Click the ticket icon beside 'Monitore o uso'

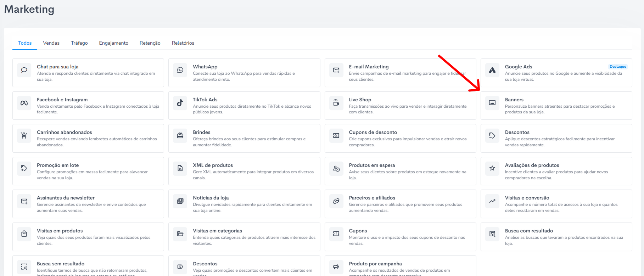click(336, 234)
